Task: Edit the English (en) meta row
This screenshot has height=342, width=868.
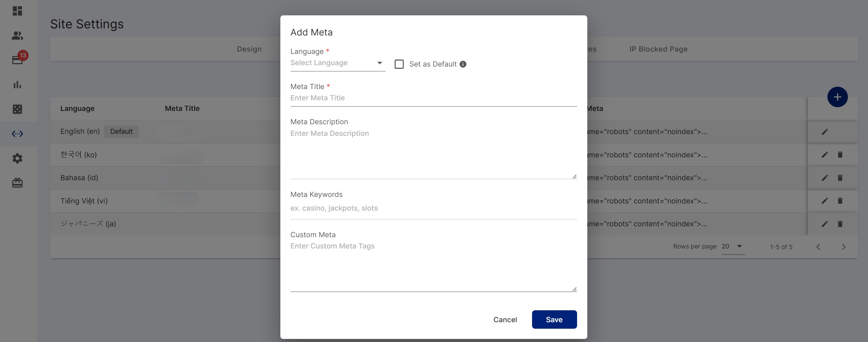Action: coord(825,132)
